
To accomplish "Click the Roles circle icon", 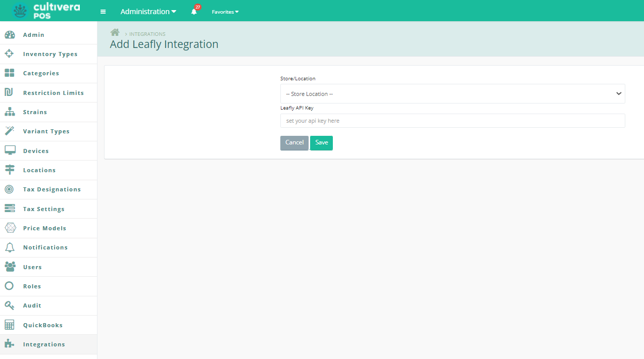I will point(9,286).
